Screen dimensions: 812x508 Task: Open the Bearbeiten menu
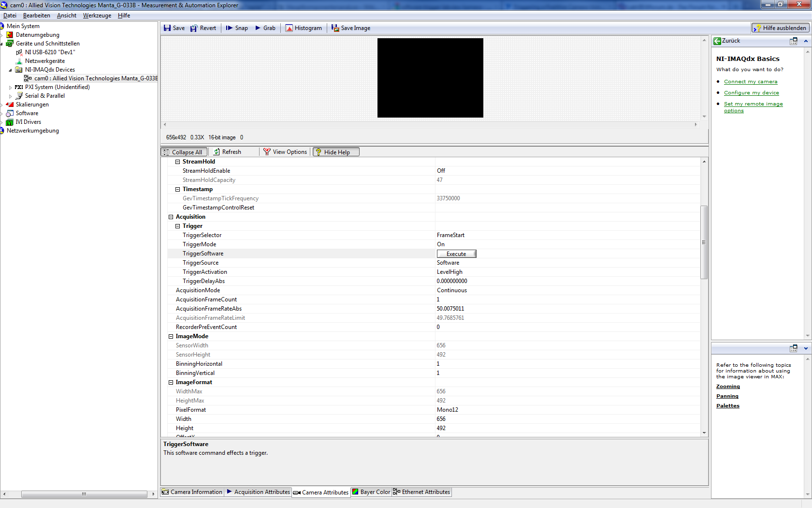(x=36, y=15)
